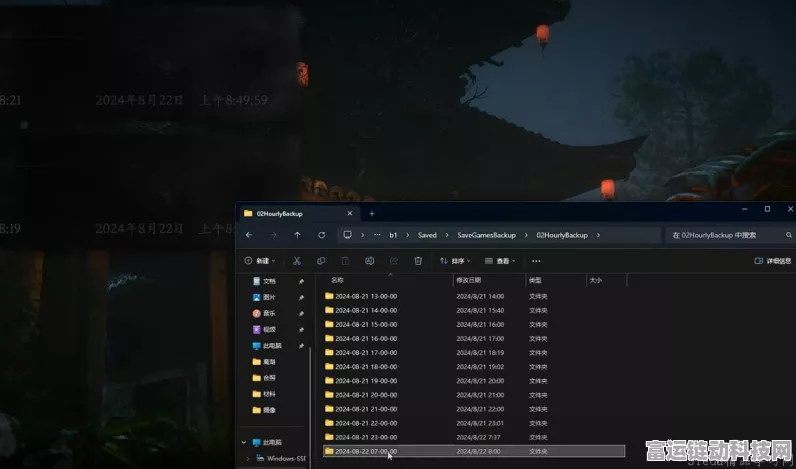Expand the chevron after the PC icon in address bar
796x469 pixels.
coord(362,235)
